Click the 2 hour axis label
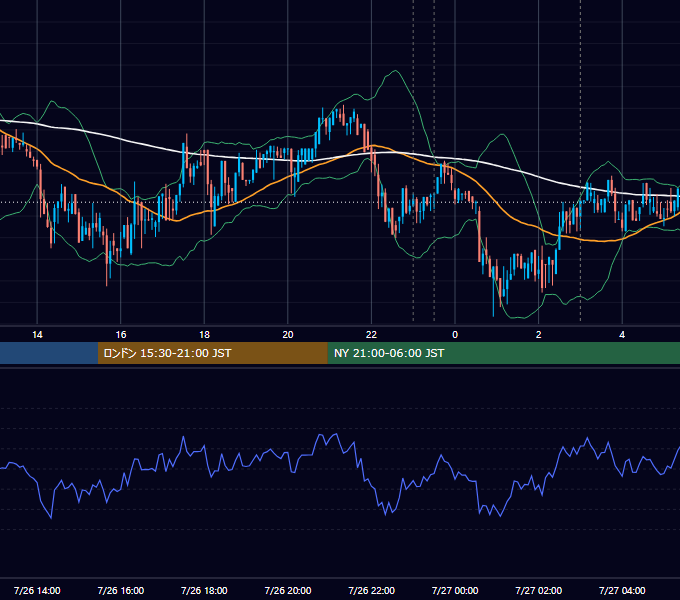The height and width of the screenshot is (600, 680). [x=539, y=335]
